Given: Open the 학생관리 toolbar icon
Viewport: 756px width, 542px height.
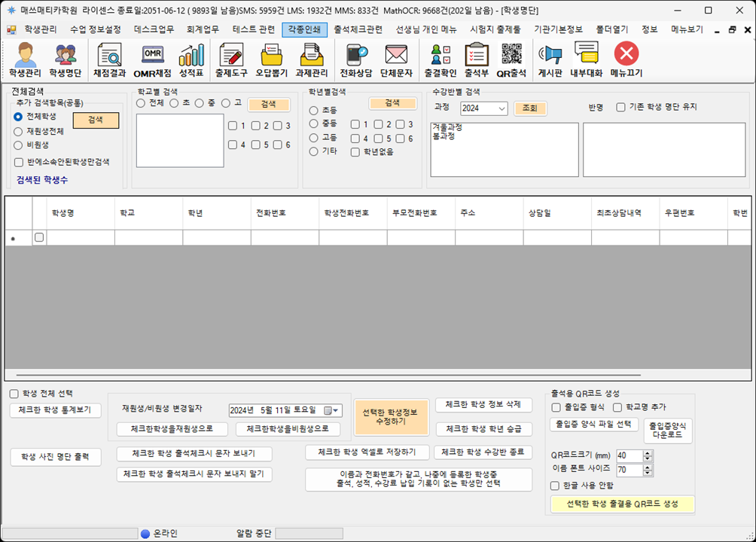Looking at the screenshot, I should [x=25, y=60].
